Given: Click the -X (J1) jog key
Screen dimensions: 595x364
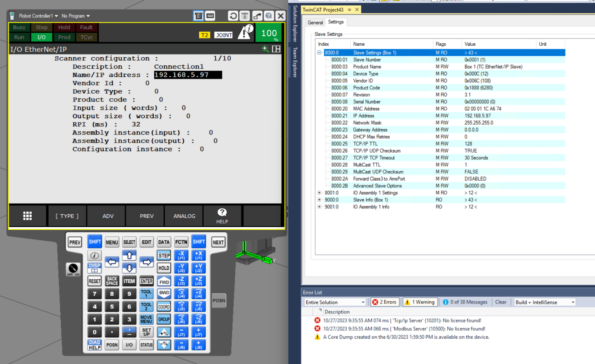Looking at the screenshot, I should click(x=181, y=256).
